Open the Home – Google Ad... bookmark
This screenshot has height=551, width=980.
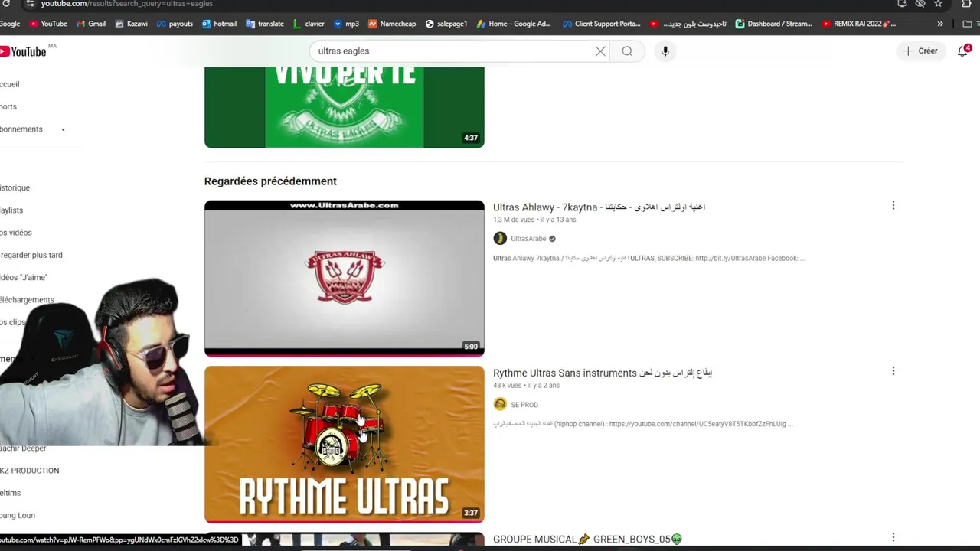(514, 24)
